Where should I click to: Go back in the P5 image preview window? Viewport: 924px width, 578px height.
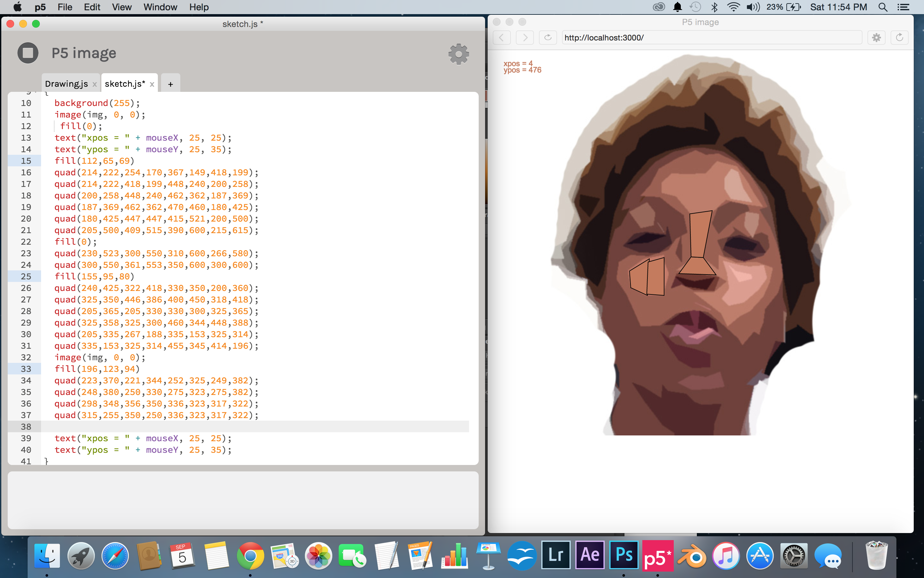pyautogui.click(x=502, y=38)
